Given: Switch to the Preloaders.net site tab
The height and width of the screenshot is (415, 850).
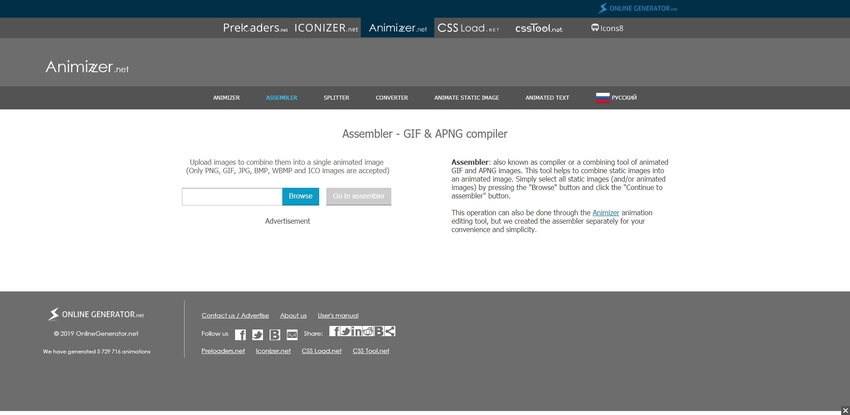Looking at the screenshot, I should pyautogui.click(x=255, y=28).
